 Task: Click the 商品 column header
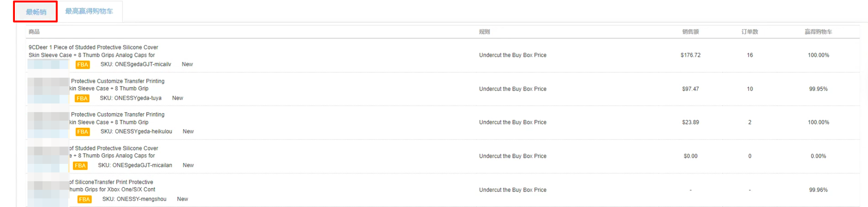pos(34,32)
